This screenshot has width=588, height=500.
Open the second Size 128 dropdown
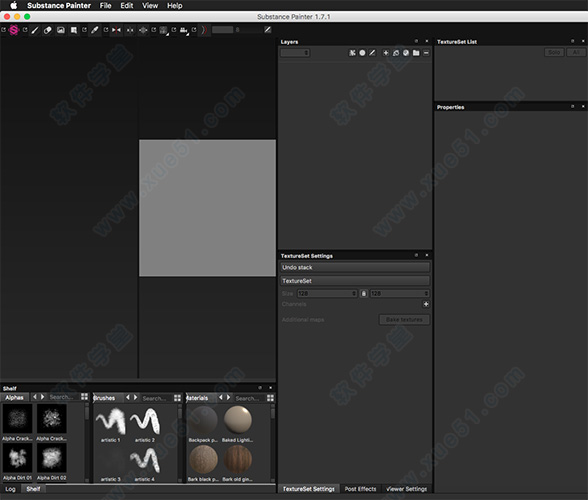400,293
